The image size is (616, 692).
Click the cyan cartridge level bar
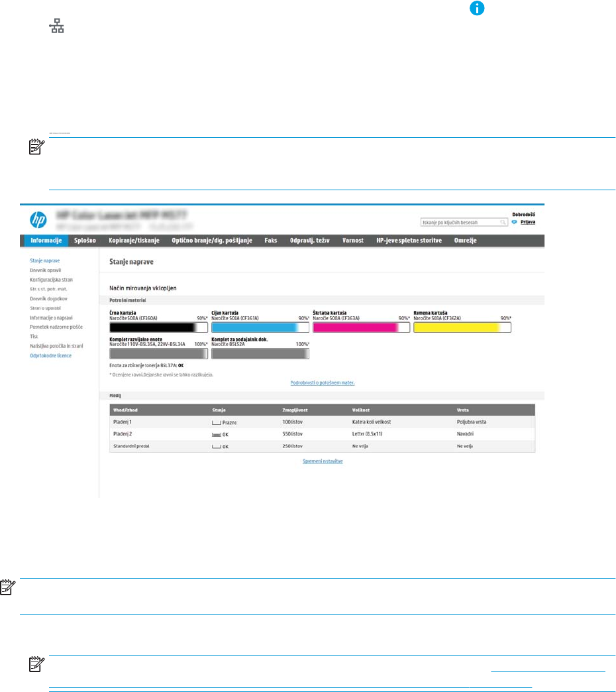click(x=260, y=327)
